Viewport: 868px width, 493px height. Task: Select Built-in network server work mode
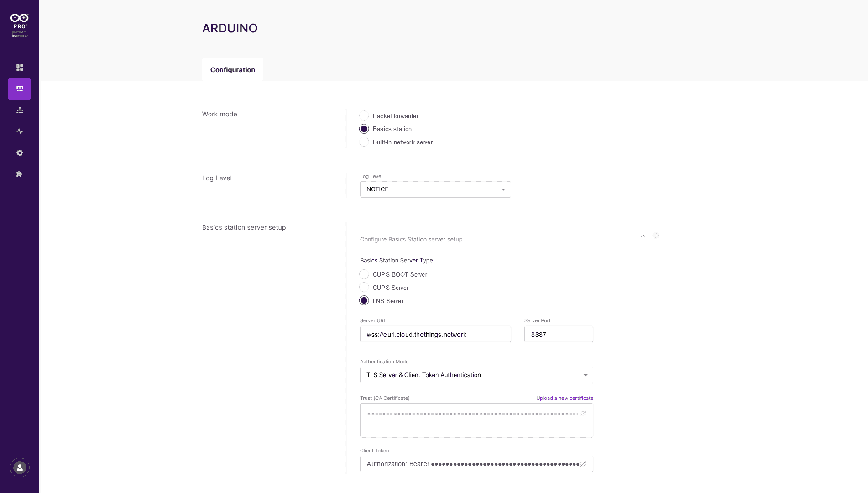click(x=364, y=142)
